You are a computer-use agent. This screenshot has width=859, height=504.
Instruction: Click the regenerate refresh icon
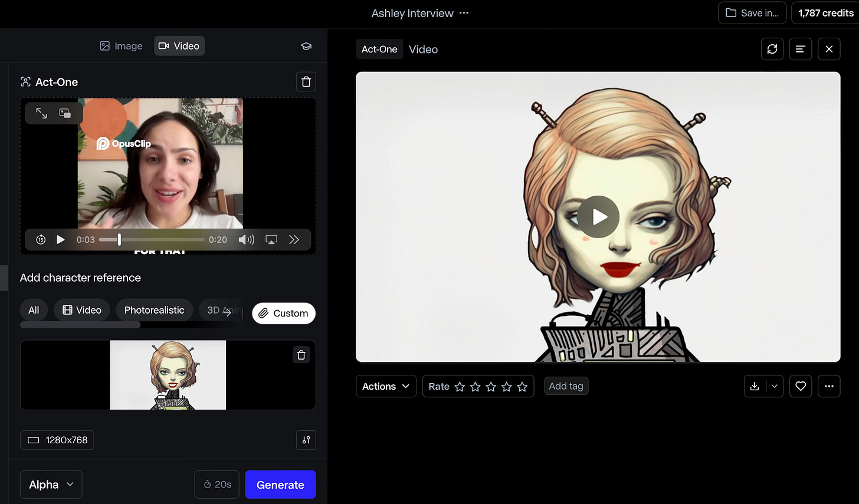pyautogui.click(x=772, y=49)
